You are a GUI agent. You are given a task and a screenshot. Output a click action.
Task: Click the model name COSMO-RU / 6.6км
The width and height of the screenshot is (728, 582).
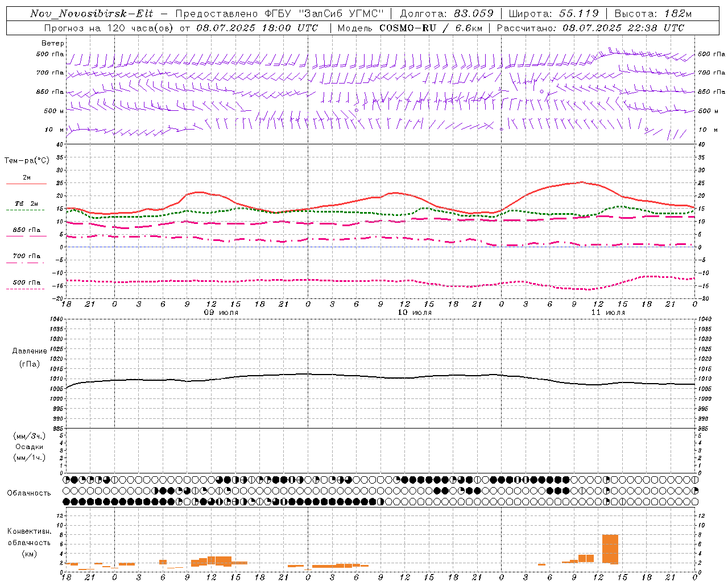coord(431,28)
